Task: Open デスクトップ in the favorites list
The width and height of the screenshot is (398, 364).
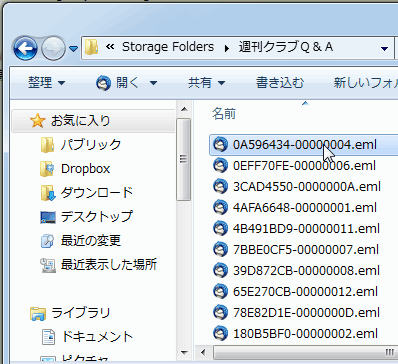Action: [97, 217]
